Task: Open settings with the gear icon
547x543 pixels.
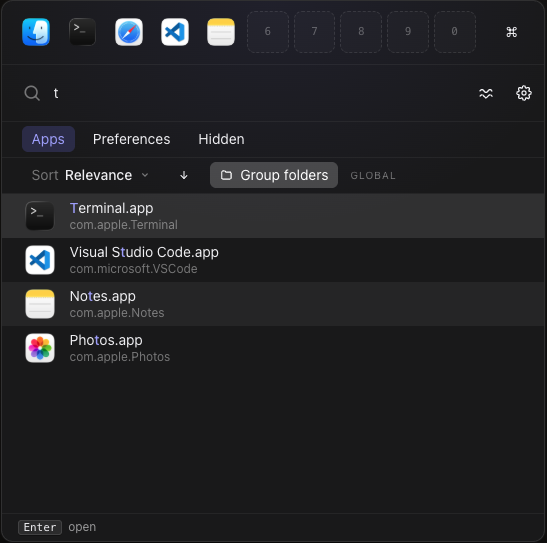Action: pos(524,93)
